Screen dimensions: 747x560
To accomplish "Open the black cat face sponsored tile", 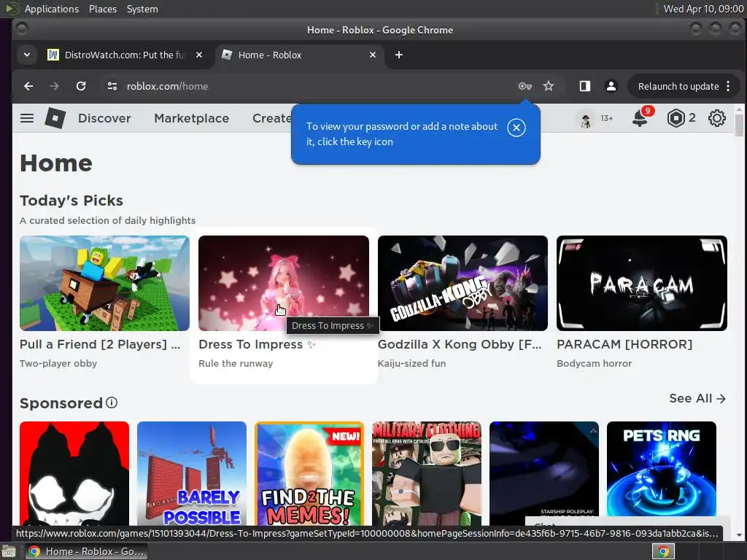I will coord(74,473).
